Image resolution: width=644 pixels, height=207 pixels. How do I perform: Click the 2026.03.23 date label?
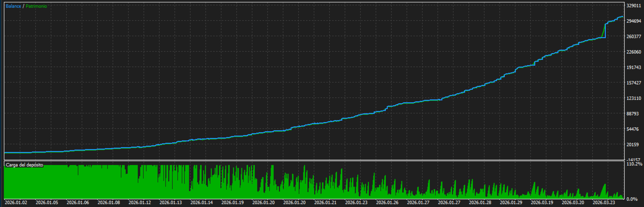(604, 203)
